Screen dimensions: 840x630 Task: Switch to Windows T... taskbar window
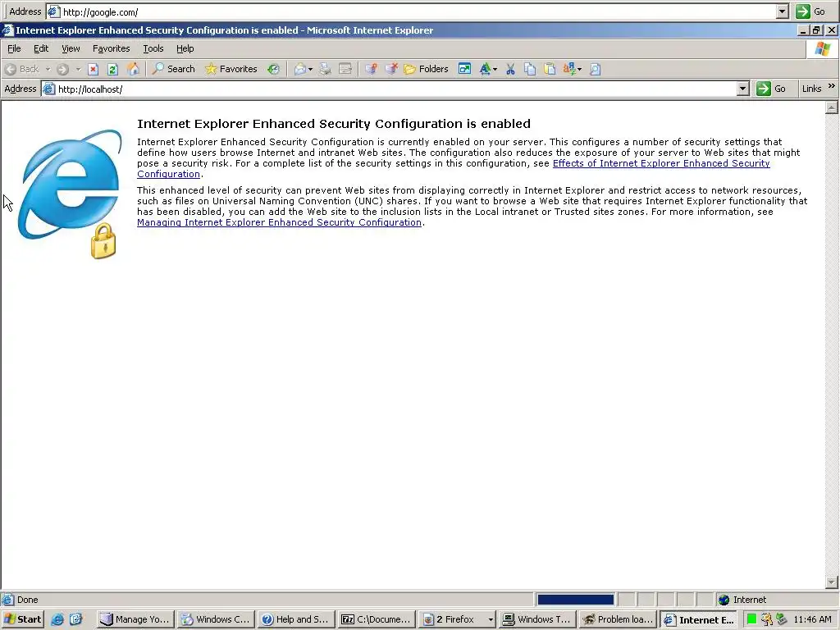pyautogui.click(x=537, y=619)
